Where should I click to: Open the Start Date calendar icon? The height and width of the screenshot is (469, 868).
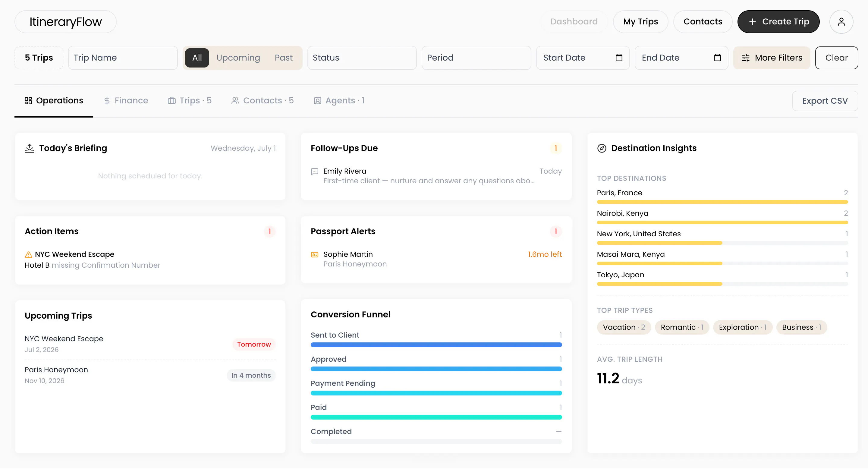click(619, 58)
